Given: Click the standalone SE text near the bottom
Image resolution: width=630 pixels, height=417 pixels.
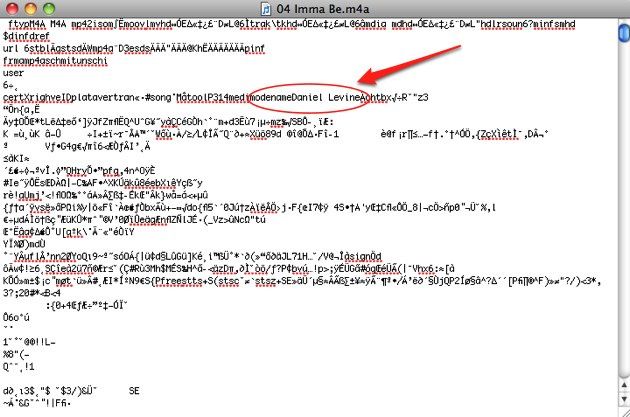Looking at the screenshot, I should pos(134,390).
